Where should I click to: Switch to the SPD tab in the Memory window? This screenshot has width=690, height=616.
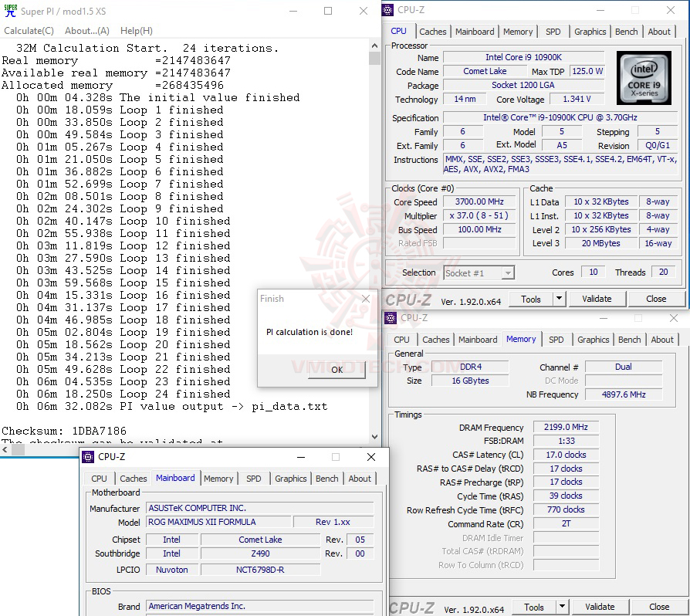(557, 339)
